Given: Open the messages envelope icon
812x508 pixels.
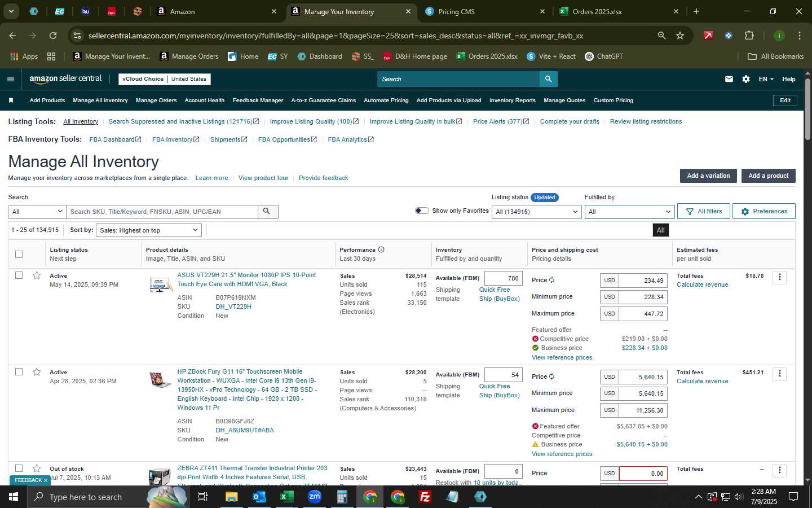Looking at the screenshot, I should tap(729, 79).
